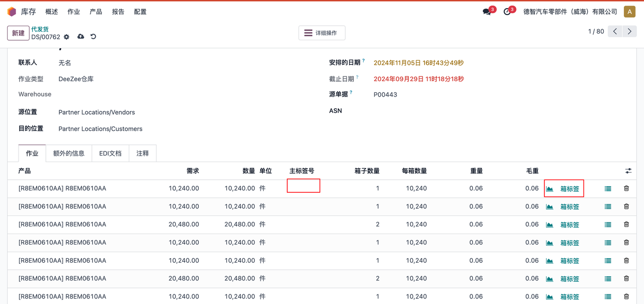Viewport: 644px width, 304px height.
Task: Open detailed operations list icon in second row
Action: 608,206
